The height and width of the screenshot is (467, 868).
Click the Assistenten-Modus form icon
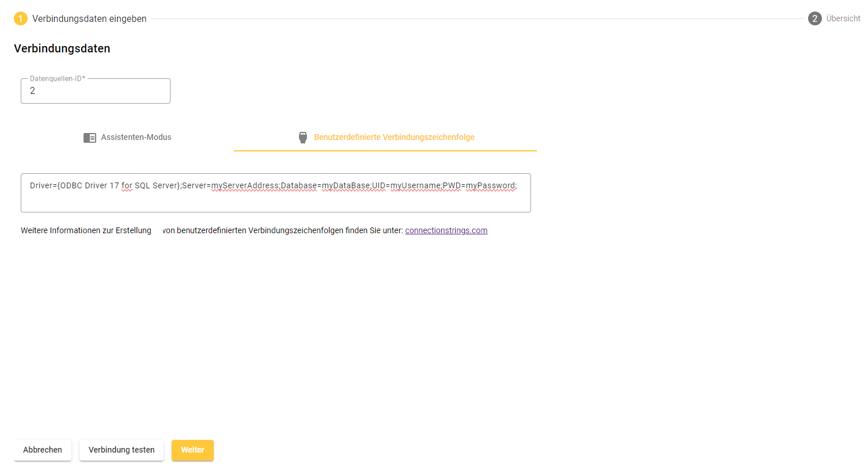click(x=90, y=138)
